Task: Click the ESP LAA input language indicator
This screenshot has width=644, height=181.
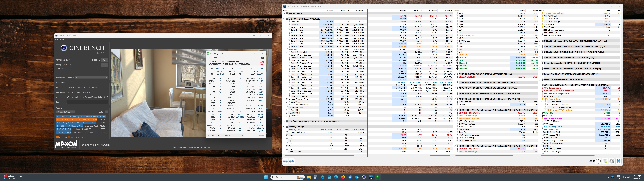Action: [x=619, y=177]
